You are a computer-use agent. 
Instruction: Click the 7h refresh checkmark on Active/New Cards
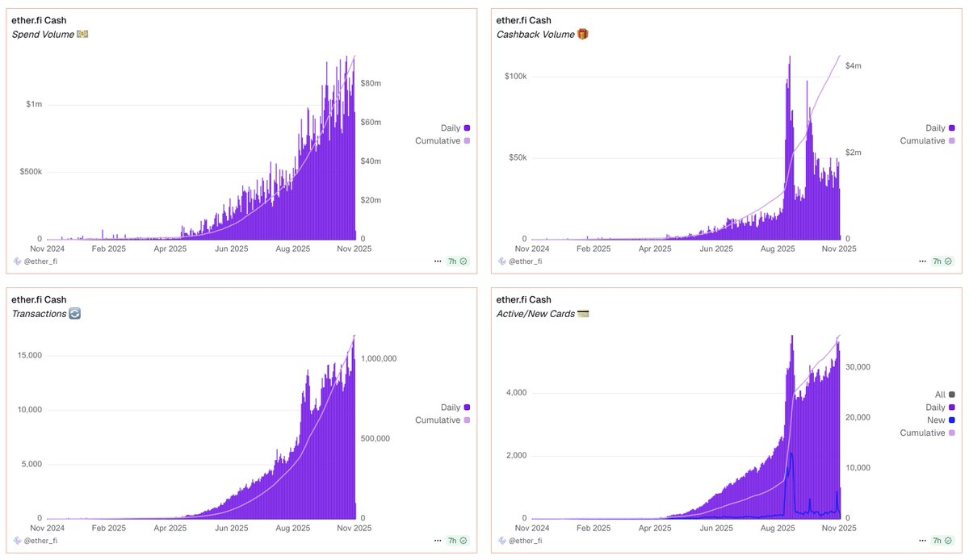tap(948, 541)
